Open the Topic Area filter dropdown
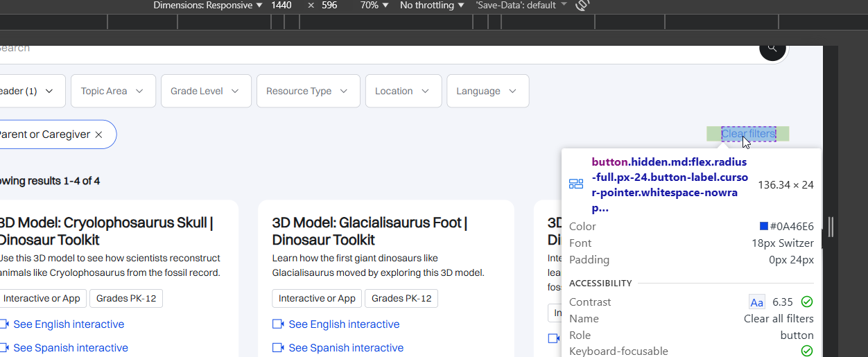The width and height of the screenshot is (868, 357). pyautogui.click(x=112, y=91)
